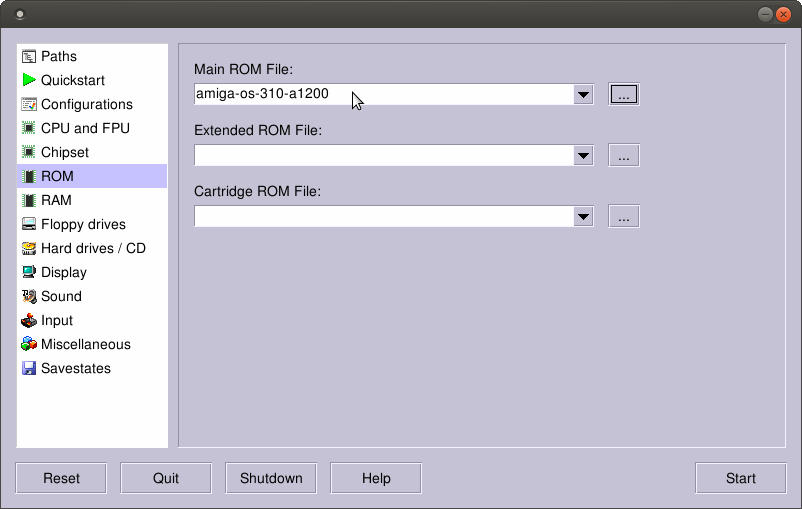Click the Paths icon in sidebar
The height and width of the screenshot is (509, 802).
29,56
